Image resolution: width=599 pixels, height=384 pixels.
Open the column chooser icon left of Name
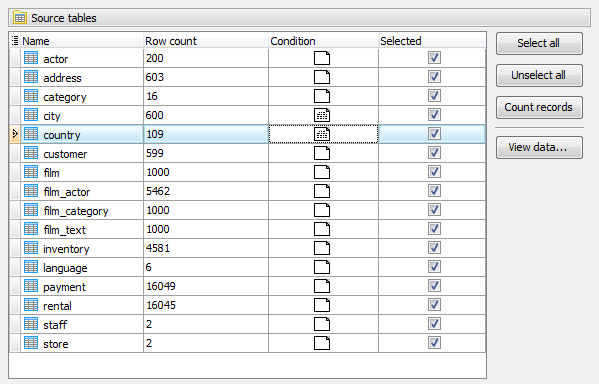pos(15,41)
